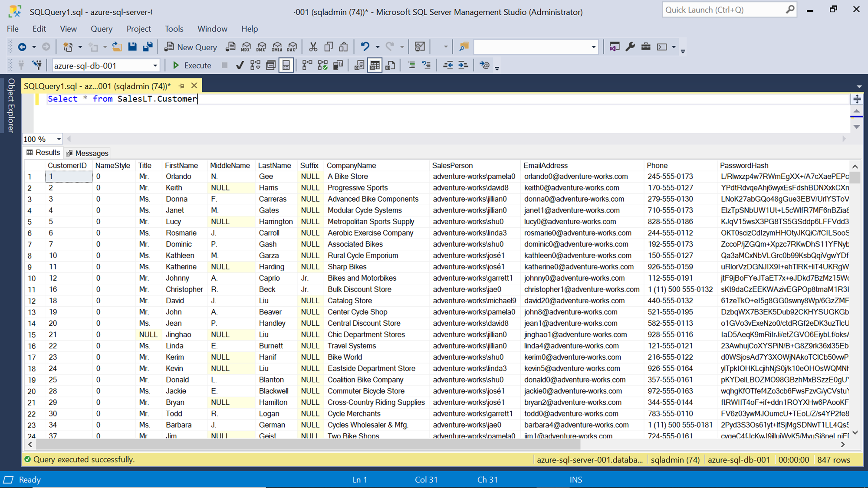Click the Display Estimated Execution Plan icon
The image size is (868, 488).
(255, 65)
